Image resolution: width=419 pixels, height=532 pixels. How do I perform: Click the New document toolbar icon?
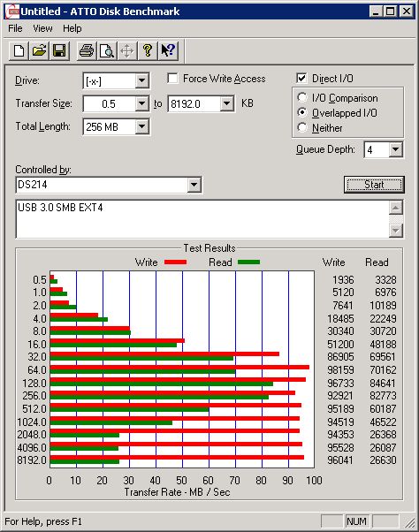(x=19, y=51)
